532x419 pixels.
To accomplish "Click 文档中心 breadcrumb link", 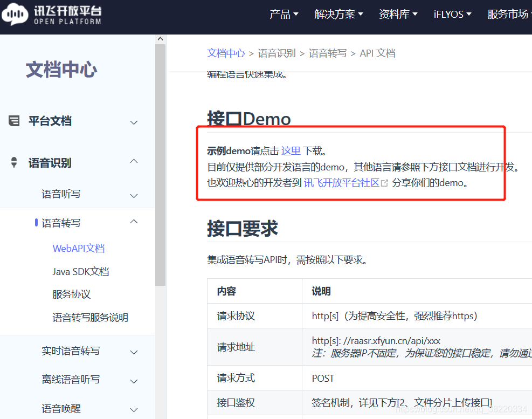I will click(x=226, y=53).
